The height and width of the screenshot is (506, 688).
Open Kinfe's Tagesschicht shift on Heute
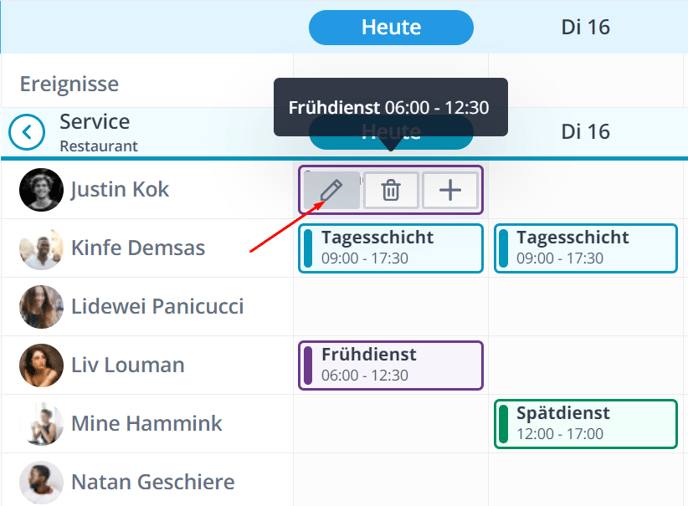(391, 248)
